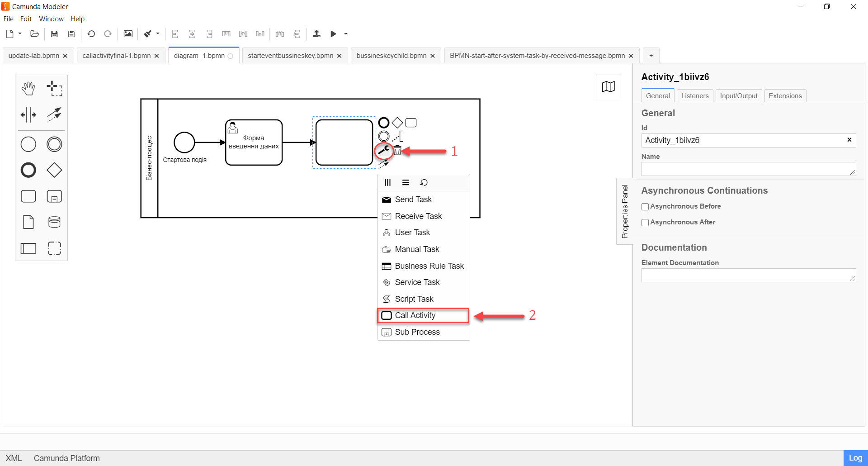Redo the last action

point(108,33)
